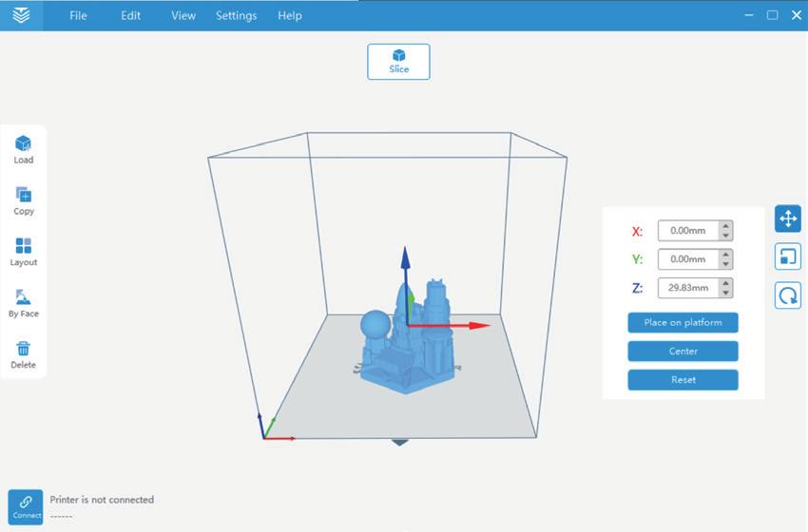Select the By Face tool
The width and height of the screenshot is (808, 532).
(x=23, y=303)
